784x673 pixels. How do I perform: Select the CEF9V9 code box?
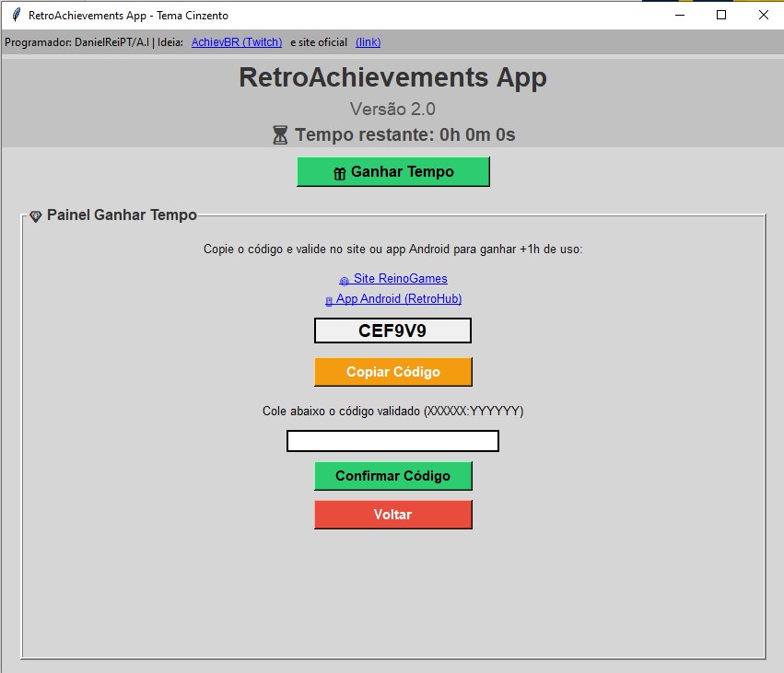(x=392, y=331)
